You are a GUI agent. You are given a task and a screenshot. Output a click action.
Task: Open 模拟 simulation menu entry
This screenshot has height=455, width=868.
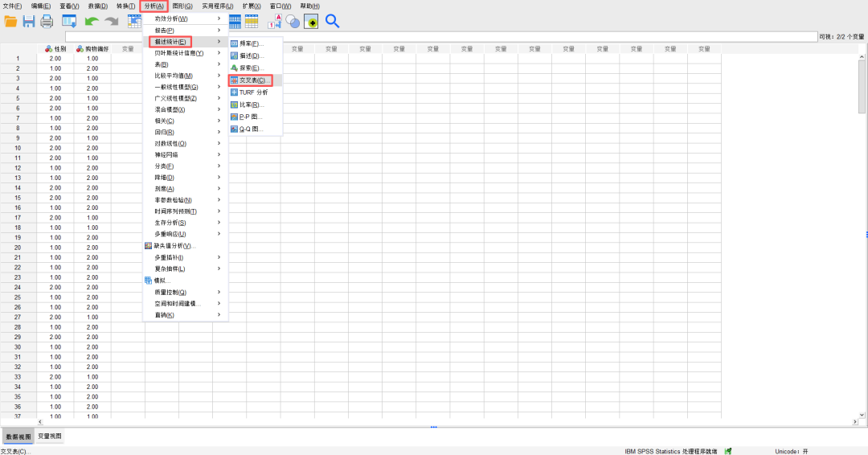pyautogui.click(x=185, y=281)
